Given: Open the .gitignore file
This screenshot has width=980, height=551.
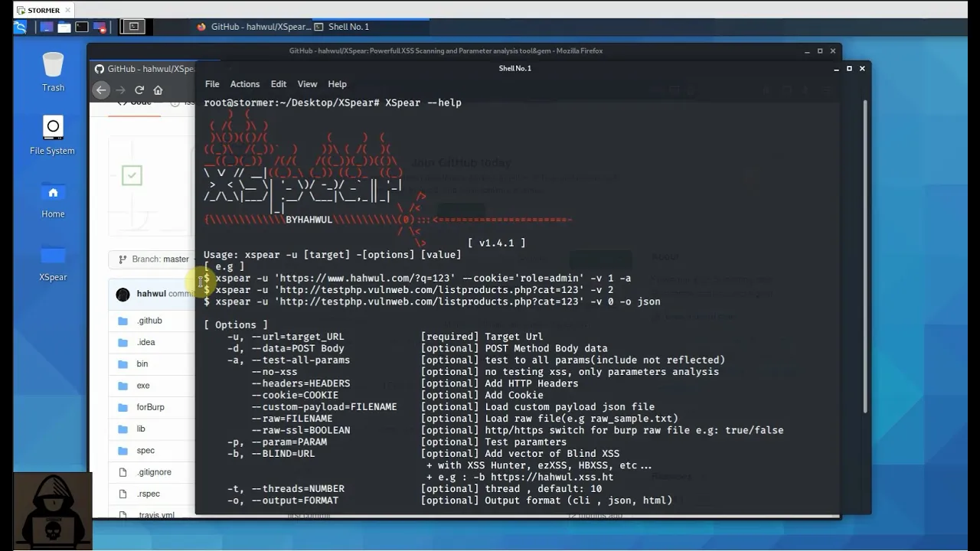Looking at the screenshot, I should (154, 472).
